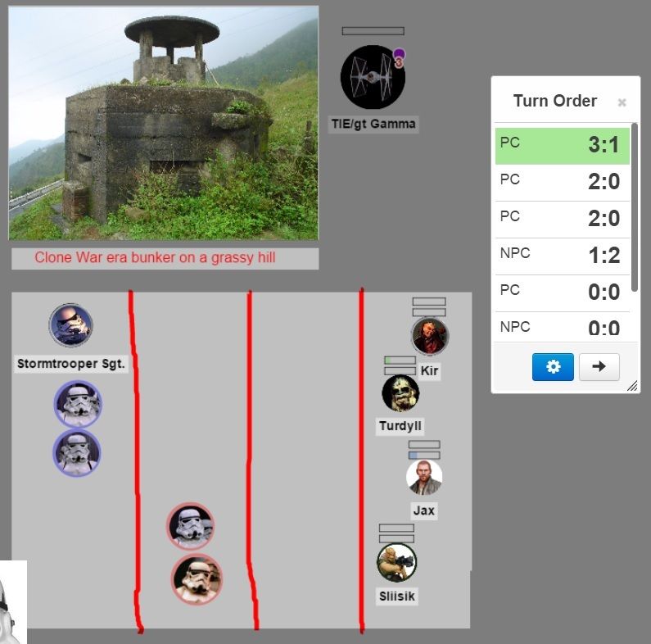This screenshot has height=644, width=651.
Task: Select the Turdyll character token
Action: click(400, 394)
